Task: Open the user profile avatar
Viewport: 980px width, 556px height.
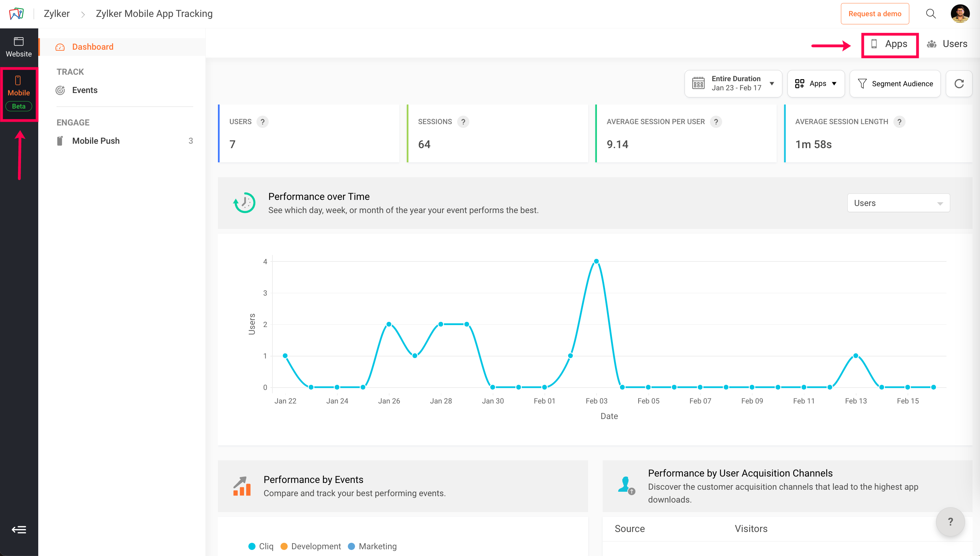Action: [x=960, y=14]
